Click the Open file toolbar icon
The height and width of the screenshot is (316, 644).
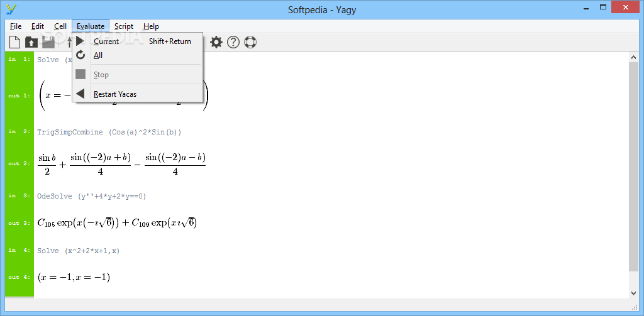[x=31, y=42]
